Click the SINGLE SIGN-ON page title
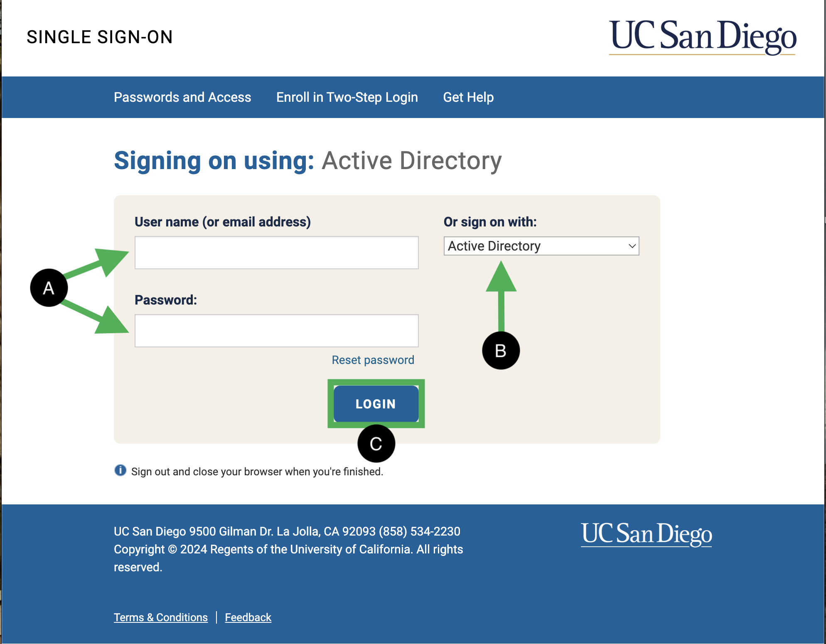Screen dimensions: 826x644 point(100,37)
